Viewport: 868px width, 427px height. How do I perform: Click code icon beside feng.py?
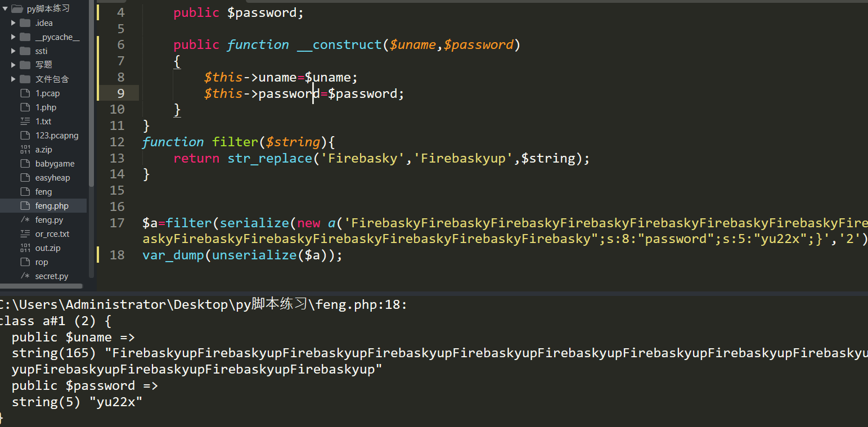pos(25,219)
